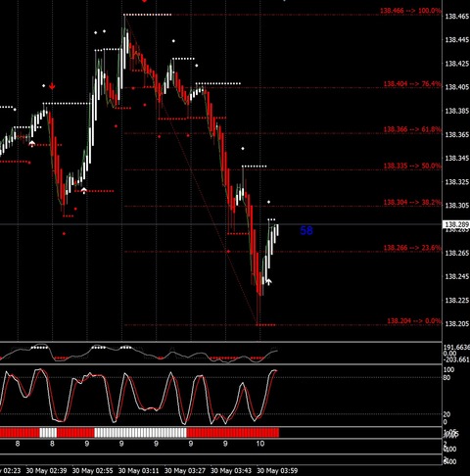The image size is (470, 476).
Task: Select the 138.466 --> 100.0% Fibonacci label
Action: point(410,11)
